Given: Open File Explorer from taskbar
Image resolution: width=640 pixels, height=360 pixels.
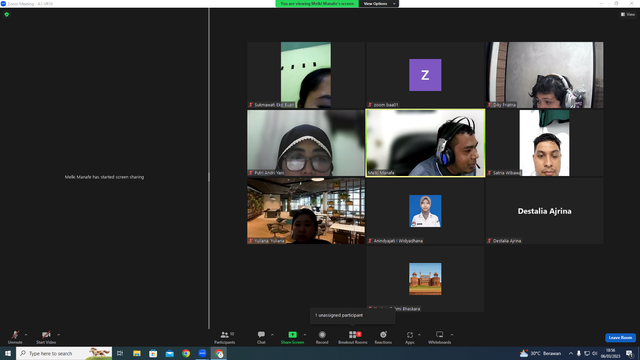Looking at the screenshot, I should (x=137, y=353).
